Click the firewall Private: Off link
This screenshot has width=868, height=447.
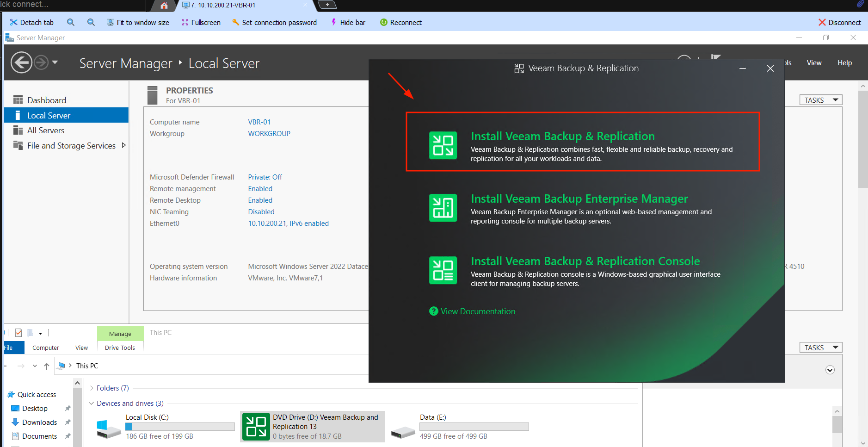[x=265, y=177]
